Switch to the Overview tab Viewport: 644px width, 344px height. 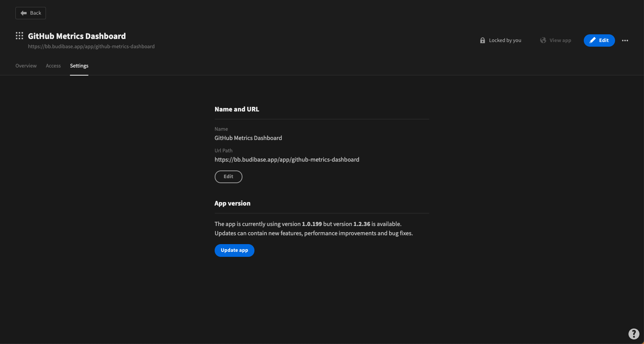(x=26, y=66)
